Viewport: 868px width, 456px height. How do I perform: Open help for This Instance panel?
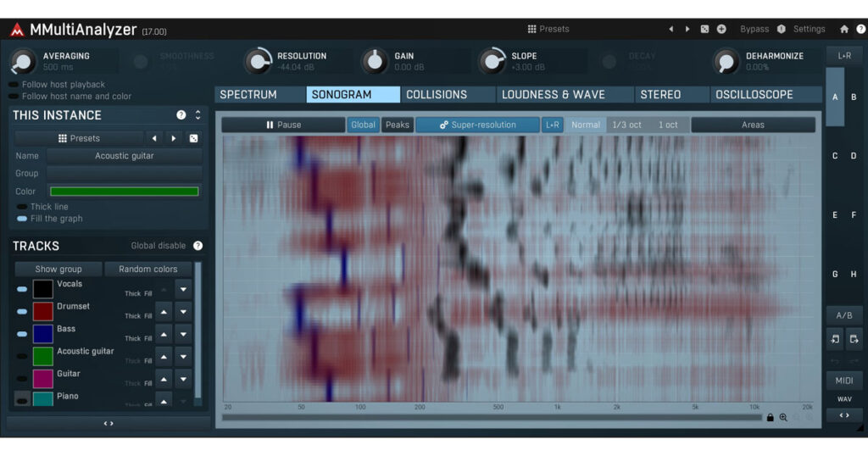pyautogui.click(x=181, y=115)
